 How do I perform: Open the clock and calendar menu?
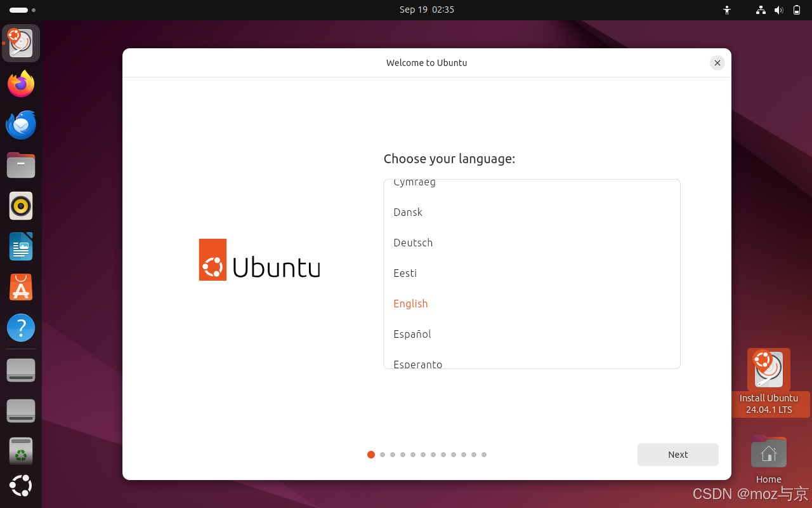coord(426,10)
